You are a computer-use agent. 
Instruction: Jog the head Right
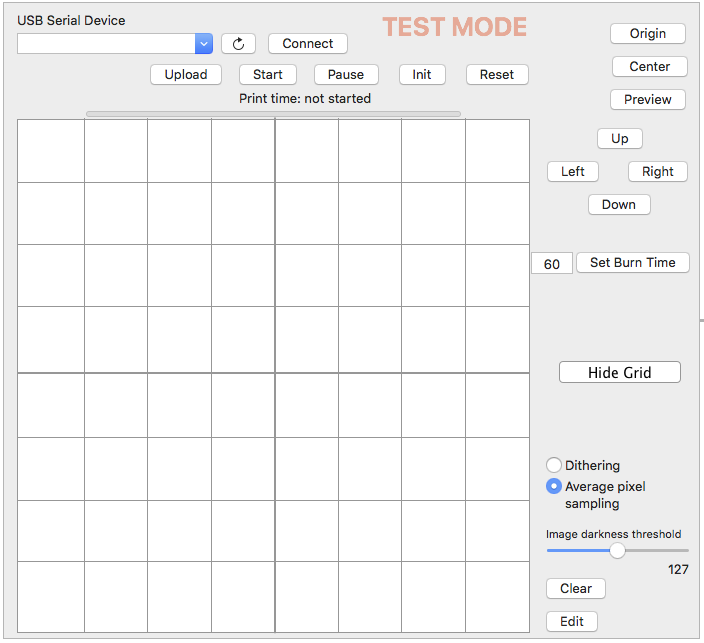pos(657,172)
